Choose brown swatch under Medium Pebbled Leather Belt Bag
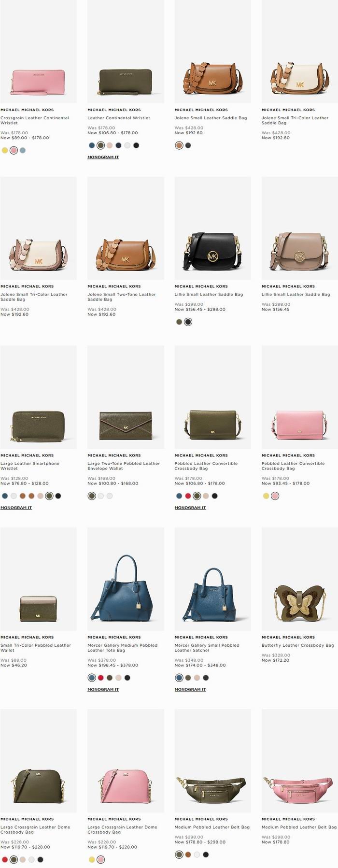 pyautogui.click(x=188, y=854)
